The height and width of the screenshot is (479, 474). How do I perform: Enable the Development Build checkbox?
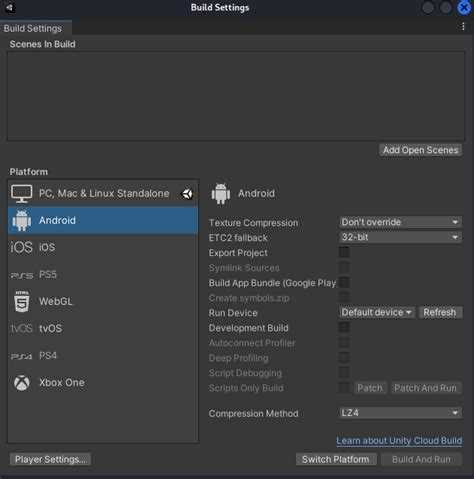click(x=344, y=328)
